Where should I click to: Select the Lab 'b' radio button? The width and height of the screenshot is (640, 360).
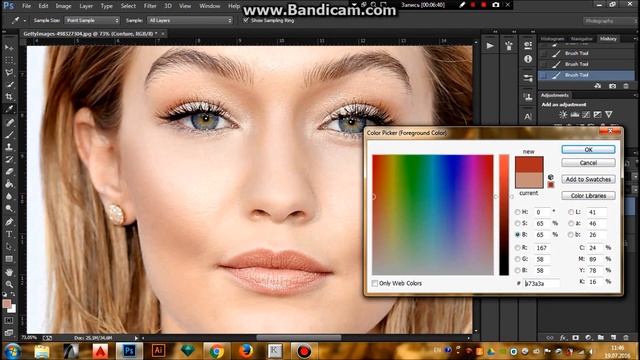(571, 235)
